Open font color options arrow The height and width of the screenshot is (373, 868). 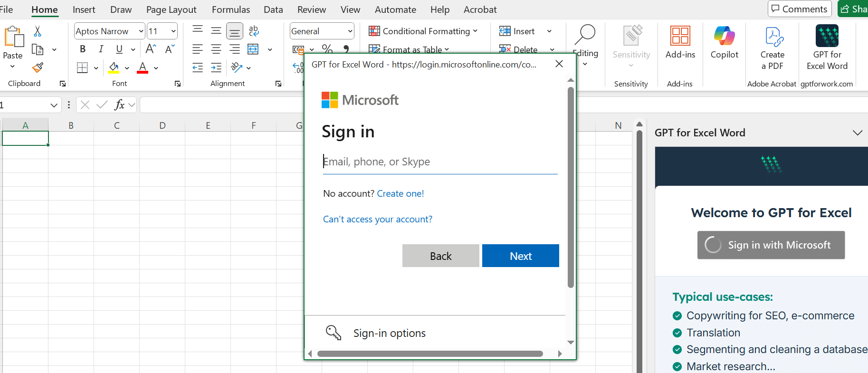coord(156,68)
